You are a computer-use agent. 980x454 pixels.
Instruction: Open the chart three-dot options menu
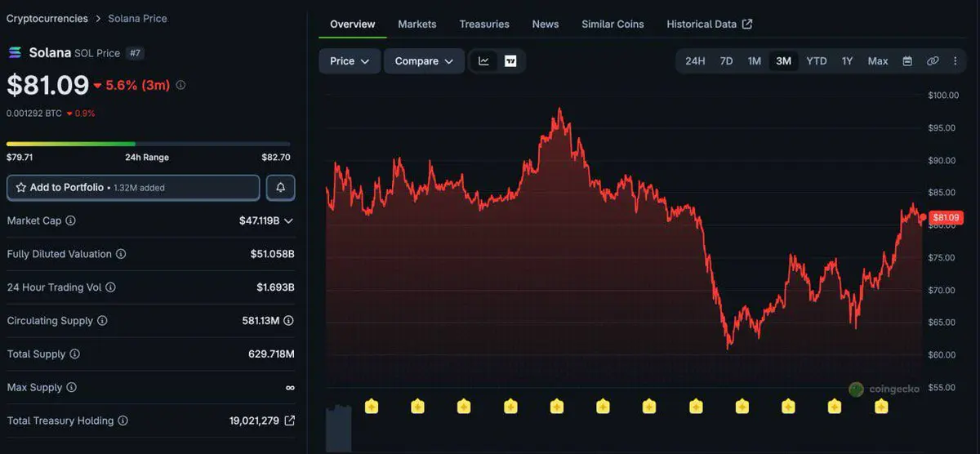point(955,61)
